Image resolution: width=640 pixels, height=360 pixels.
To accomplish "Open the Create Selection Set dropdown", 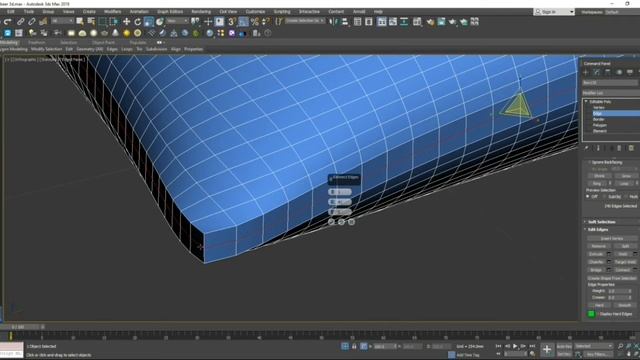I will (304, 21).
